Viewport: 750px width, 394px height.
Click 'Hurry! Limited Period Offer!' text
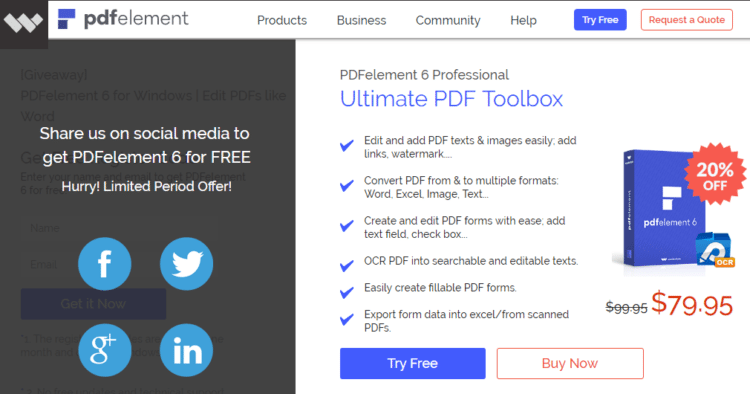pyautogui.click(x=146, y=186)
